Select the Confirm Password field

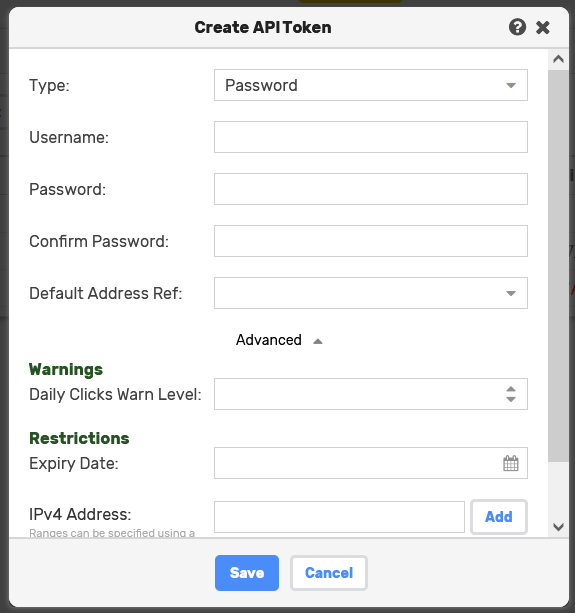(371, 241)
